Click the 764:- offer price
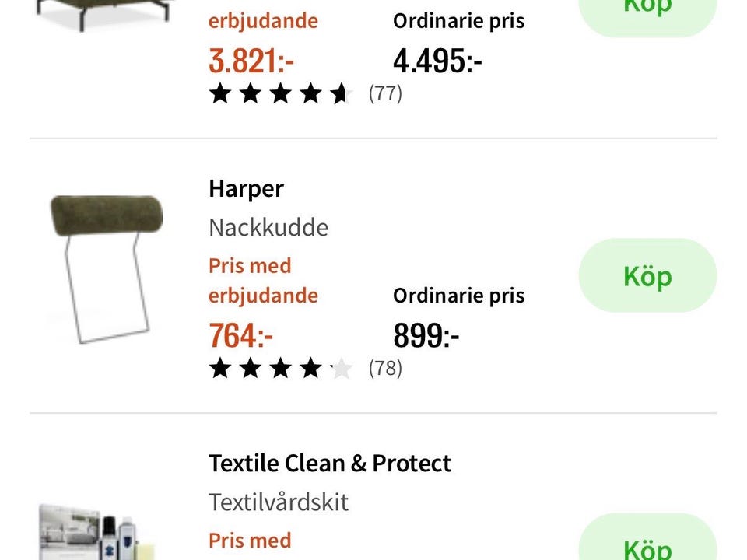This screenshot has height=560, width=747. (x=240, y=337)
